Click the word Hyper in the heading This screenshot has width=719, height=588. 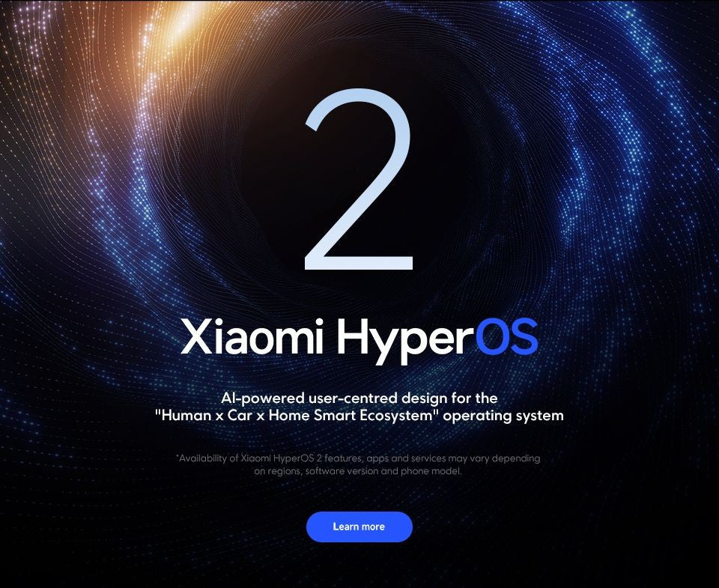coord(405,341)
